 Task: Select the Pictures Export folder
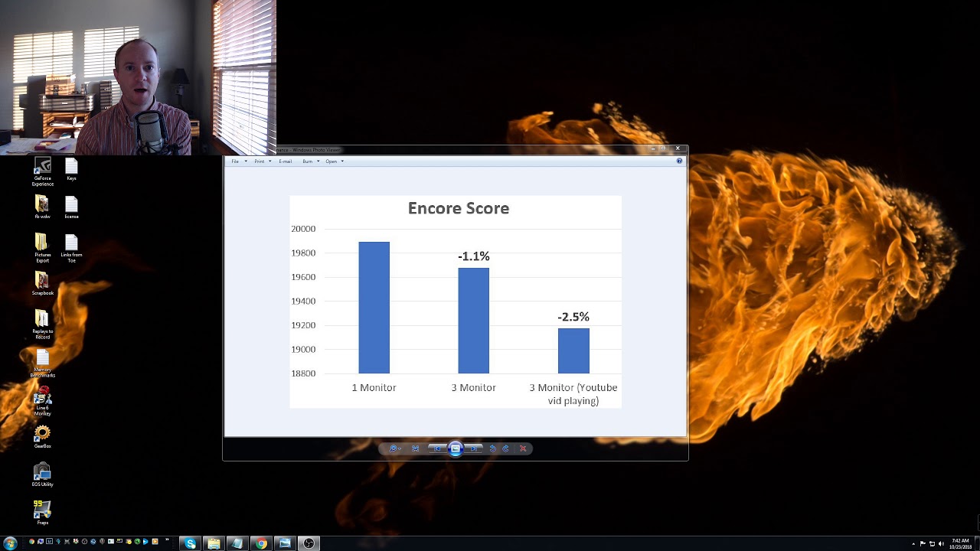pos(42,249)
